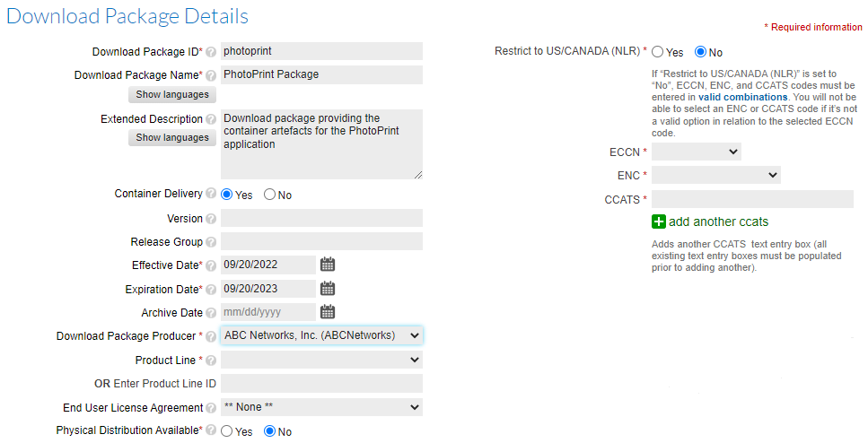Viewport: 868px width, 443px height.
Task: Select Yes for Restrict to US/CANADA
Action: pyautogui.click(x=658, y=52)
